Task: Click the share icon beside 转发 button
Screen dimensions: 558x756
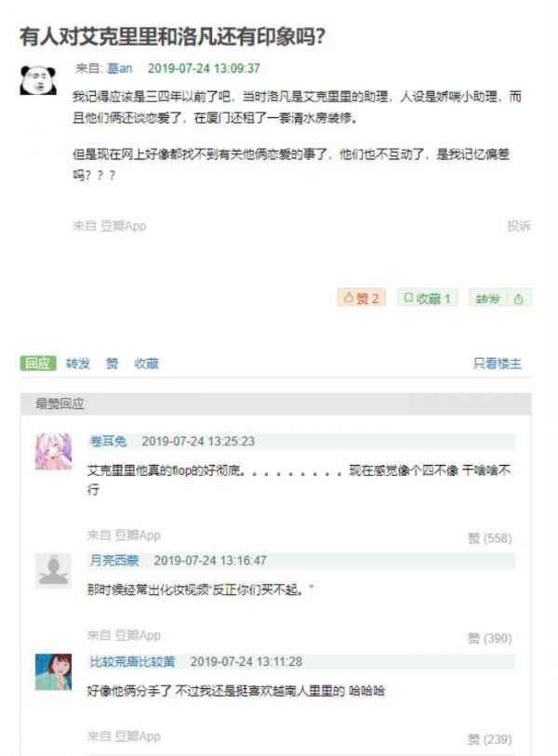Action: tap(518, 298)
